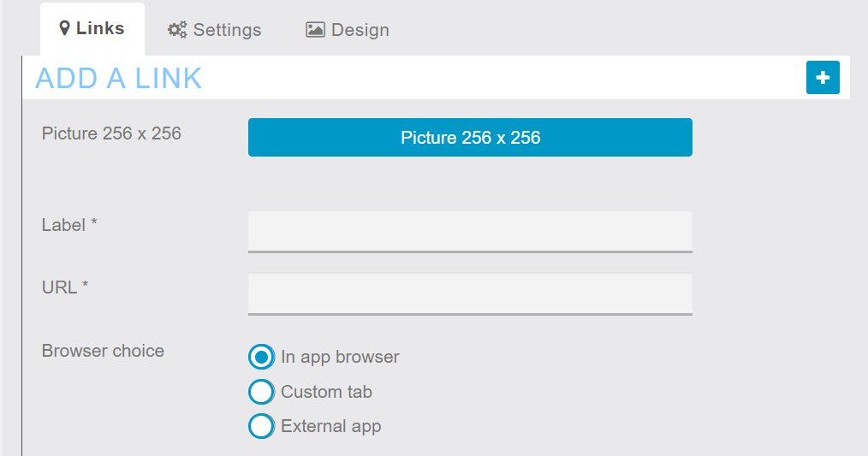Switch to the Settings tab label

click(227, 30)
